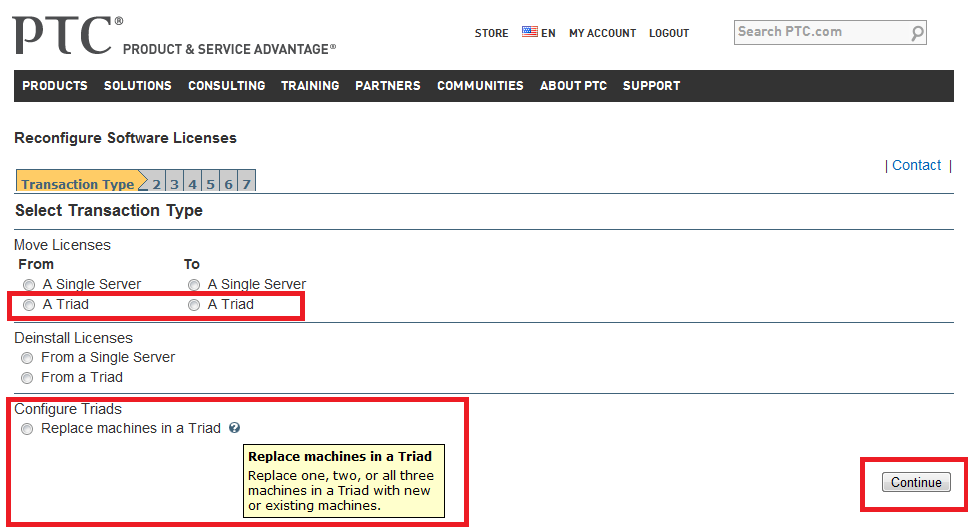Click the Replace machines tooltip box
This screenshot has height=529, width=968.
coord(344,481)
